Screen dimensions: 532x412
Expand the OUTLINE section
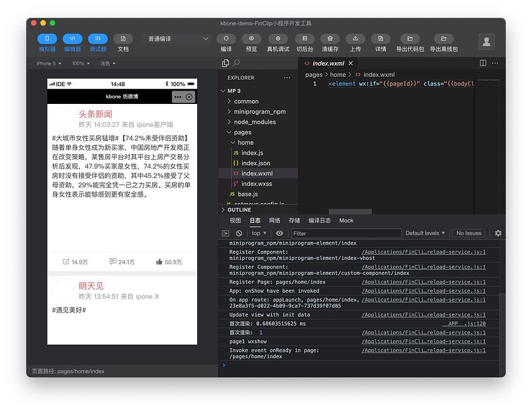[239, 210]
